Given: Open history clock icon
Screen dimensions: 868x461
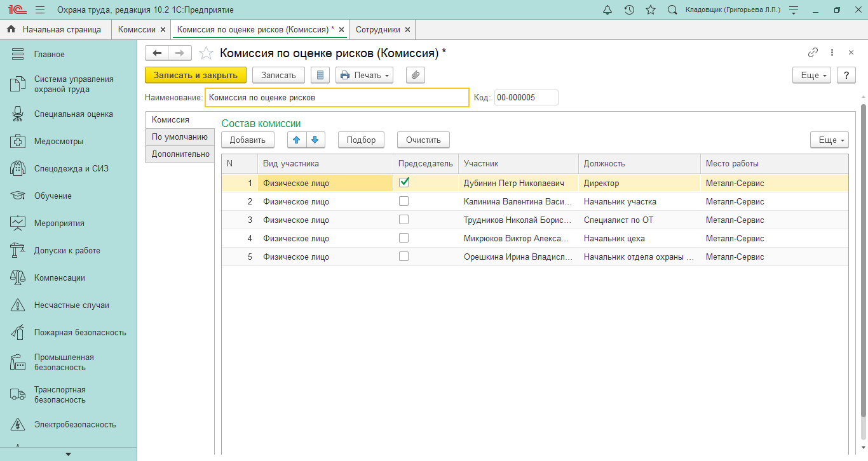Looking at the screenshot, I should click(629, 10).
